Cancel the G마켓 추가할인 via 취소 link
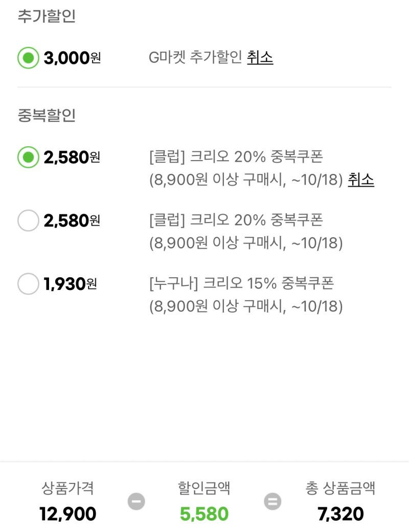The height and width of the screenshot is (532, 409). 260,57
